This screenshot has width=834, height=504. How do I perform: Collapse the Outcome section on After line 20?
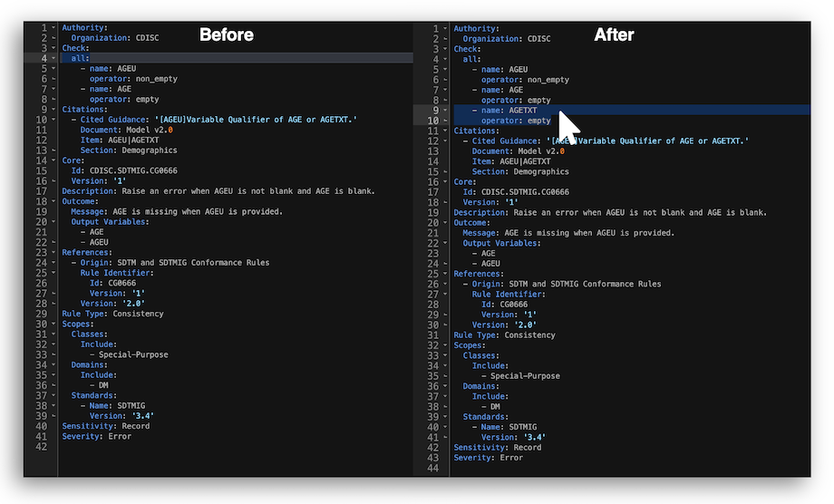(x=445, y=223)
